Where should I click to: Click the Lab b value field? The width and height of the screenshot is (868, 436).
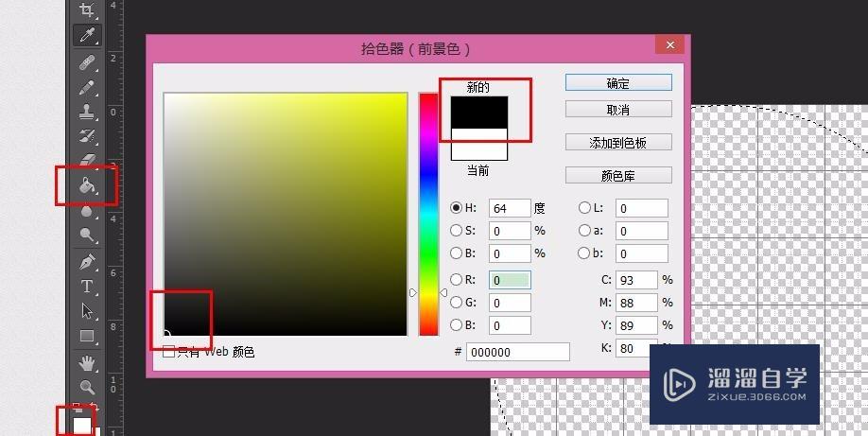(x=642, y=253)
